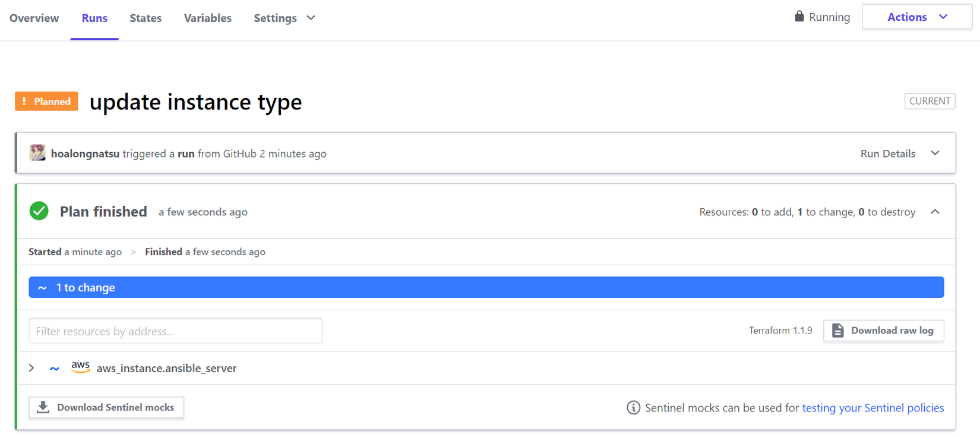This screenshot has height=437, width=980.
Task: Open the Actions dropdown
Action: click(916, 17)
